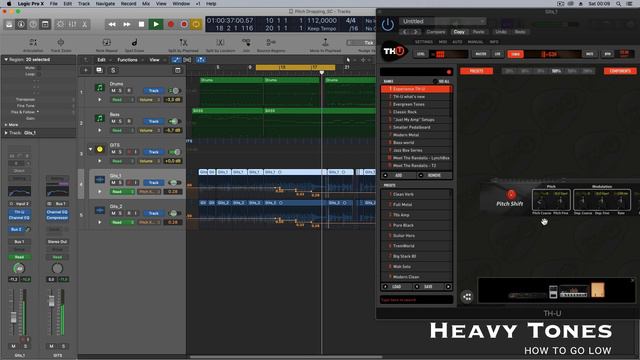Open the Editors scissors icon
The height and width of the screenshot is (360, 640).
[x=84, y=24]
